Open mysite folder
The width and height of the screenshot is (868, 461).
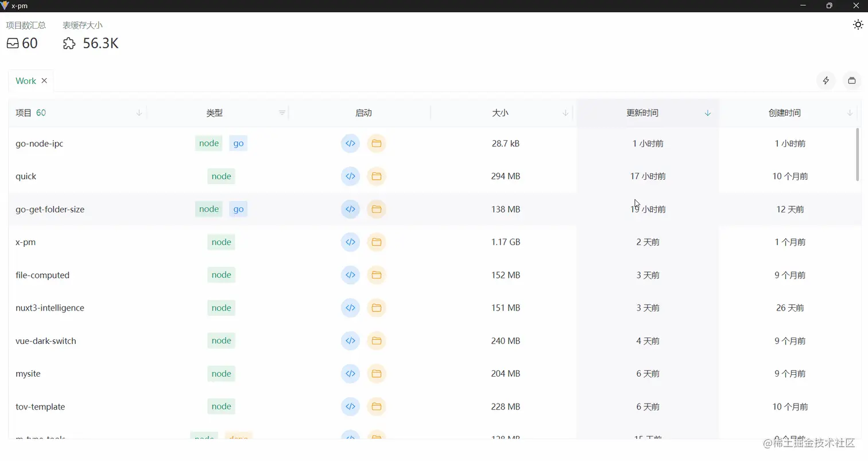pyautogui.click(x=377, y=374)
